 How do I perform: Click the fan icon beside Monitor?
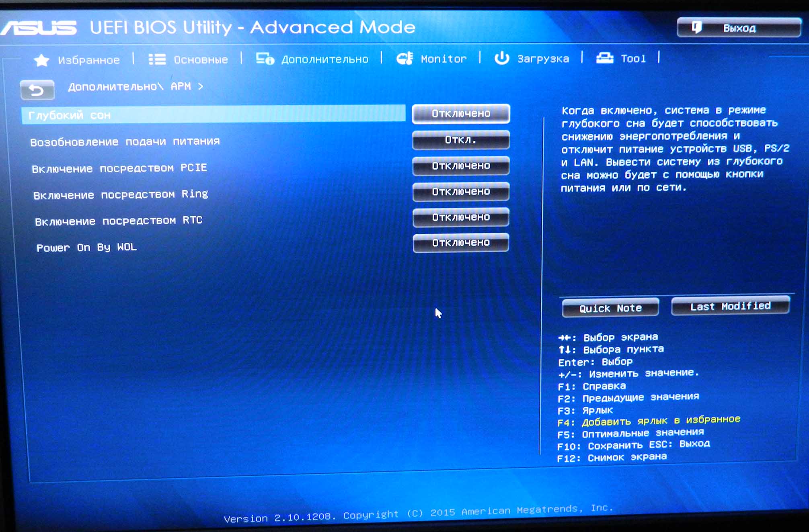(404, 59)
